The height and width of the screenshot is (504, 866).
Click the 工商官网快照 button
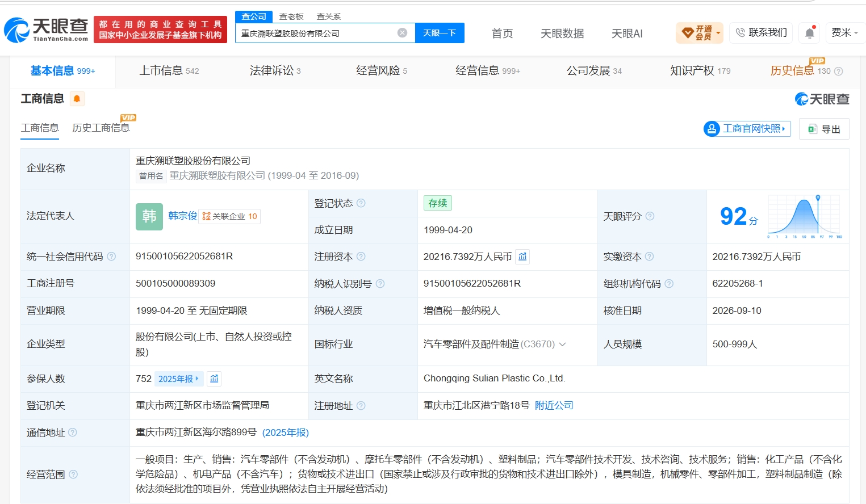(747, 129)
